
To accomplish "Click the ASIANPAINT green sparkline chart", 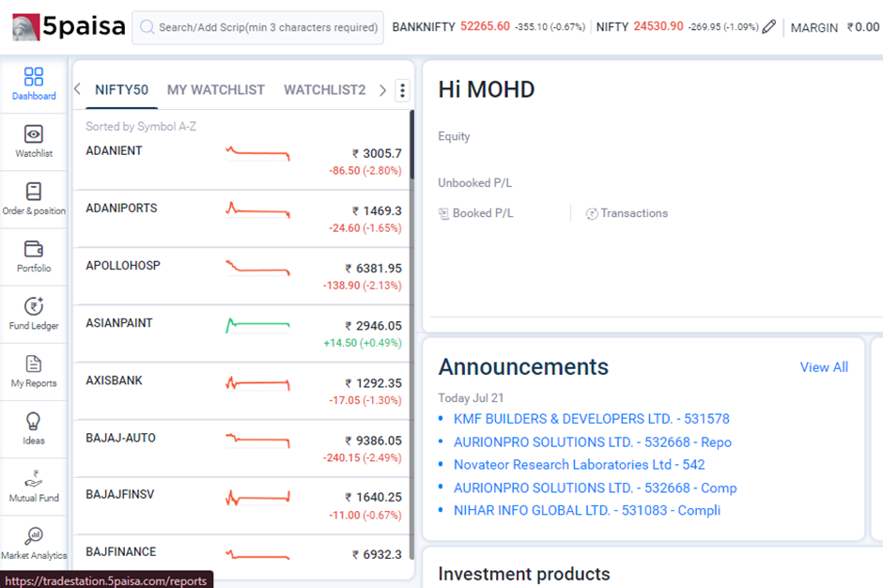I will (258, 326).
